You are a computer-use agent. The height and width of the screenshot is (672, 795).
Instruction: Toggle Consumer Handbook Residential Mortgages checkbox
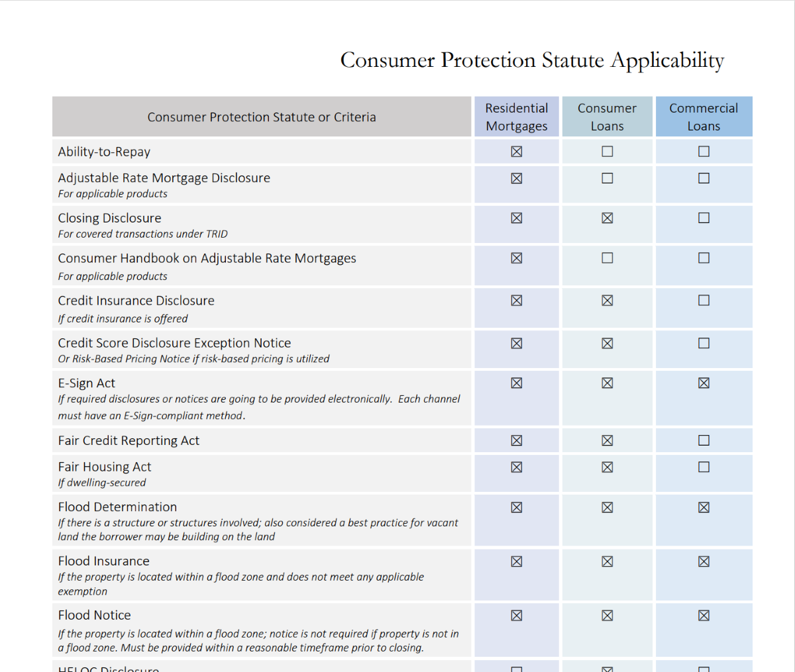point(517,258)
